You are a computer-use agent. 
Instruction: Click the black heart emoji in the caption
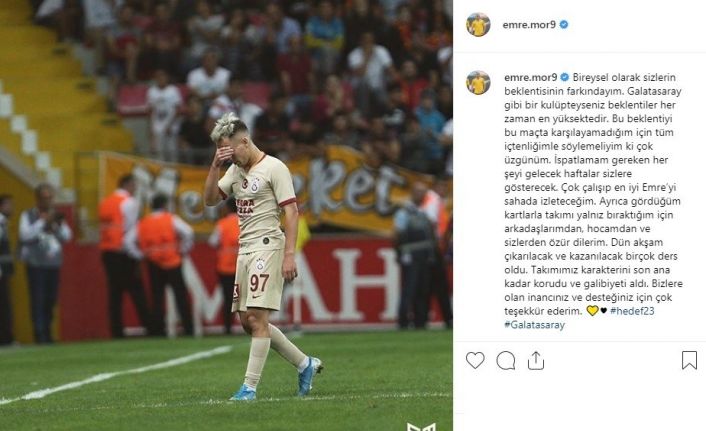click(603, 310)
